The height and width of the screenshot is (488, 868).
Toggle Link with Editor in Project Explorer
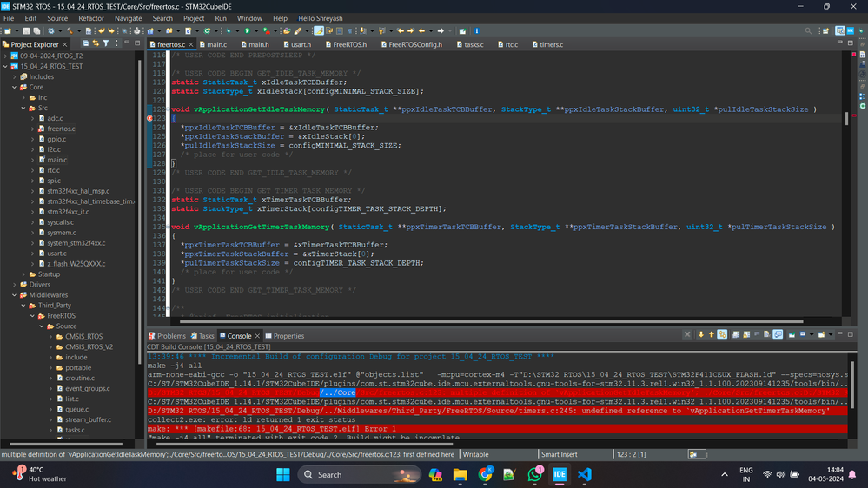[96, 43]
